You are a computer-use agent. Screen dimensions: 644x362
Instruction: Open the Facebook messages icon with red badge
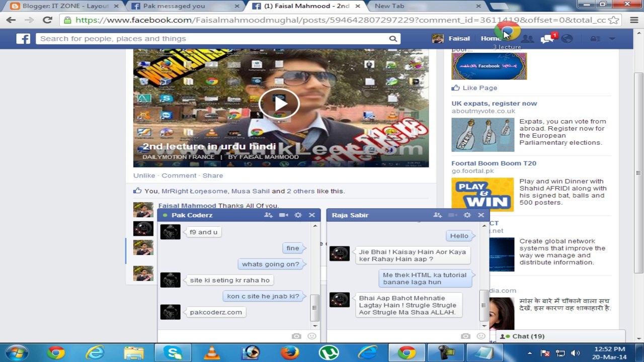(x=547, y=39)
